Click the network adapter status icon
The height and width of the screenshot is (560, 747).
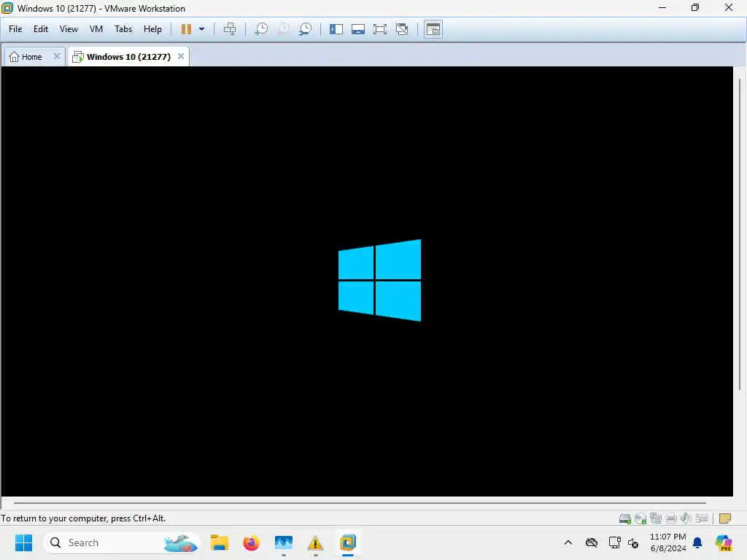click(656, 518)
